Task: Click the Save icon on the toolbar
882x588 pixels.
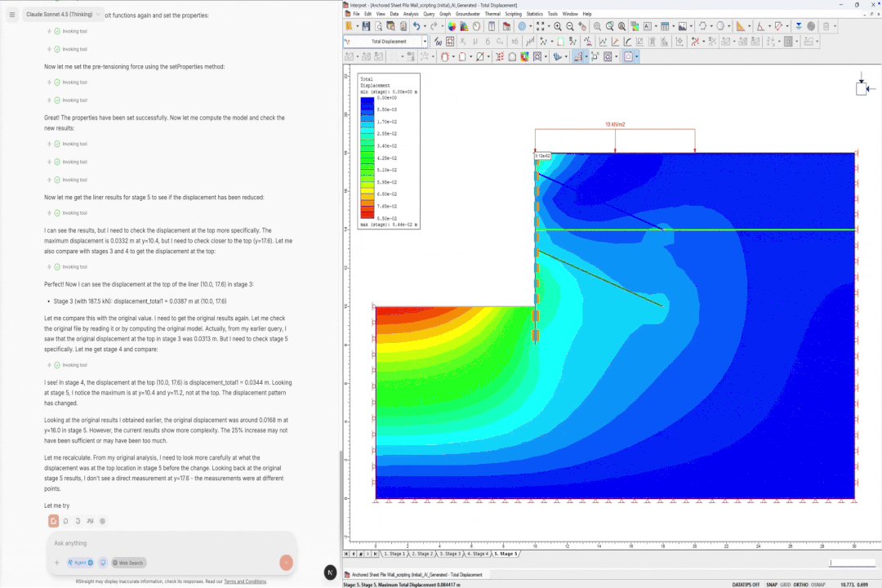Action: pyautogui.click(x=366, y=25)
